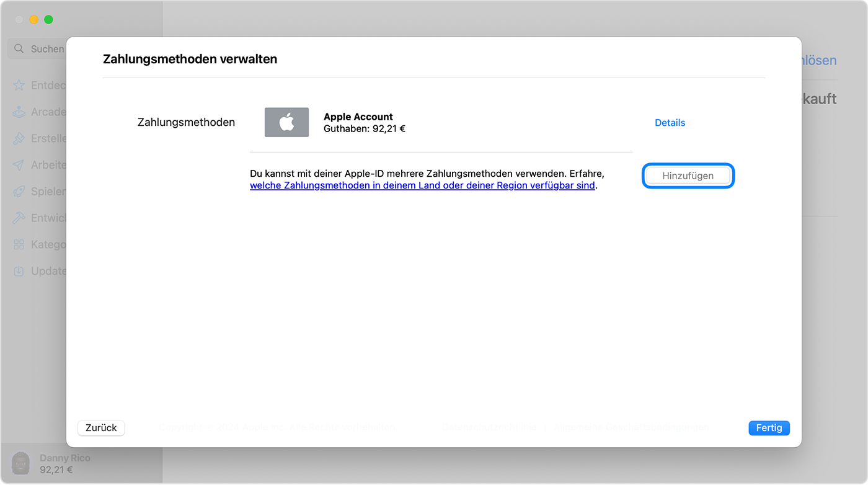Click the Apple Account card logo
The height and width of the screenshot is (485, 868).
pyautogui.click(x=286, y=122)
